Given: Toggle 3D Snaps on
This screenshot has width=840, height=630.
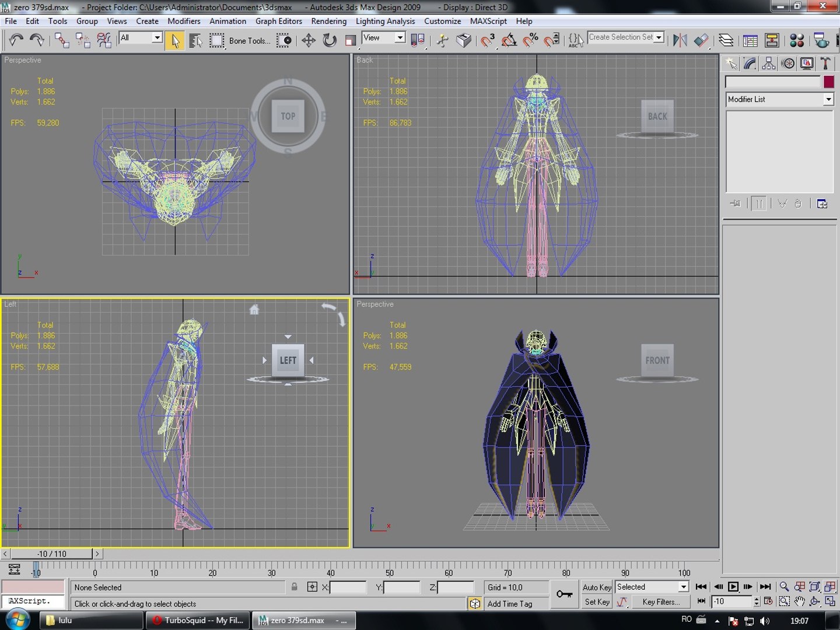Looking at the screenshot, I should tap(488, 40).
